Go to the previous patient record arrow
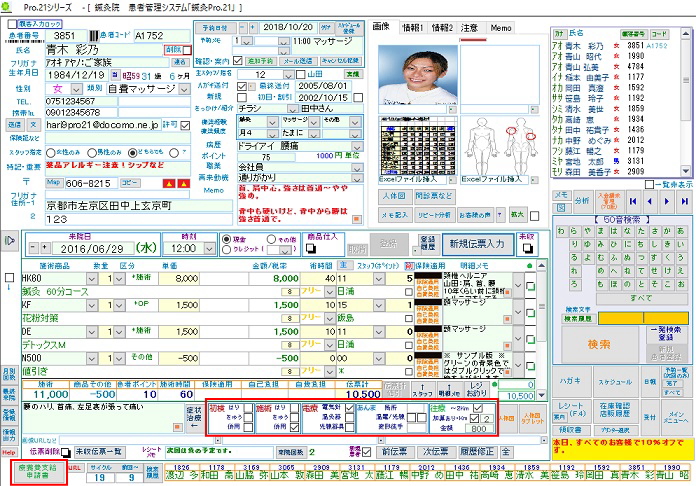 (x=650, y=202)
